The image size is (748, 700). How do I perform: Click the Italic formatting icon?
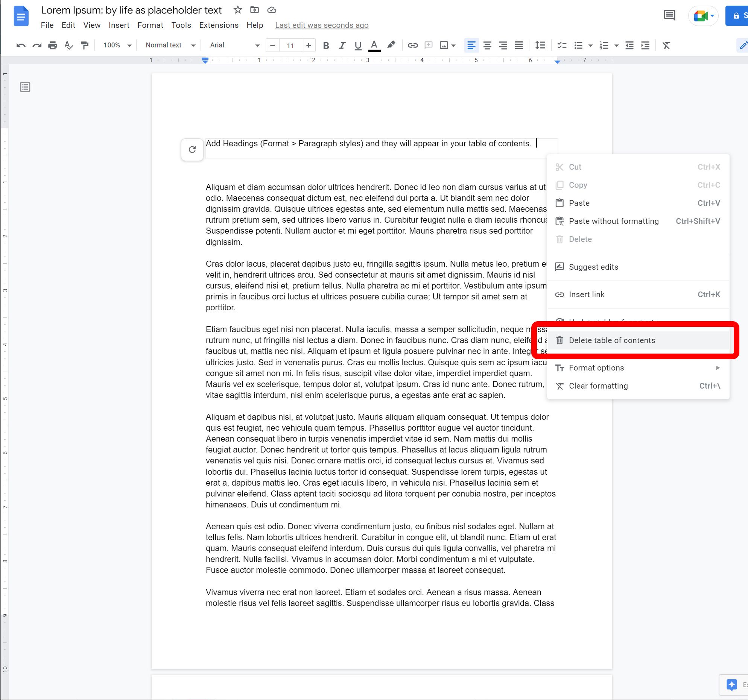[341, 46]
